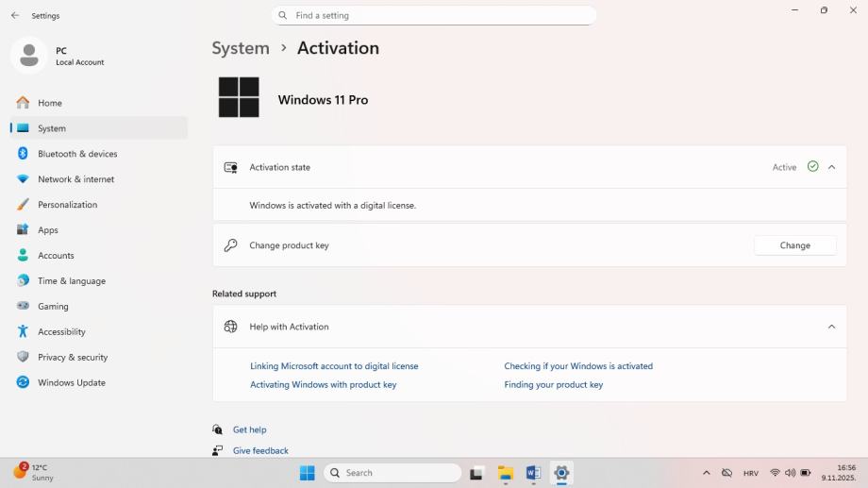Click the Change product key button
868x488 pixels.
(795, 245)
